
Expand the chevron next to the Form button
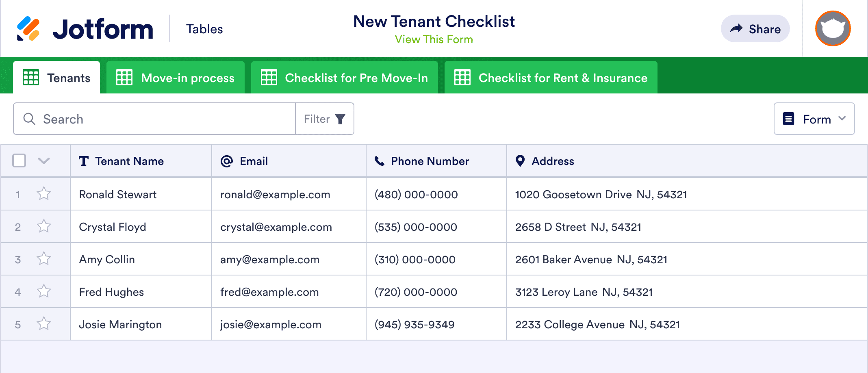[x=841, y=119]
